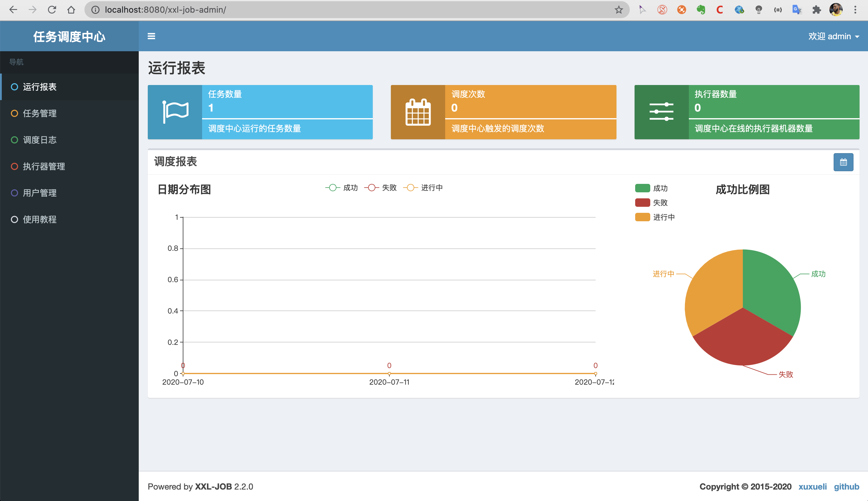868x501 pixels.
Task: Click the XXL-JOB text in footer
Action: pyautogui.click(x=214, y=487)
